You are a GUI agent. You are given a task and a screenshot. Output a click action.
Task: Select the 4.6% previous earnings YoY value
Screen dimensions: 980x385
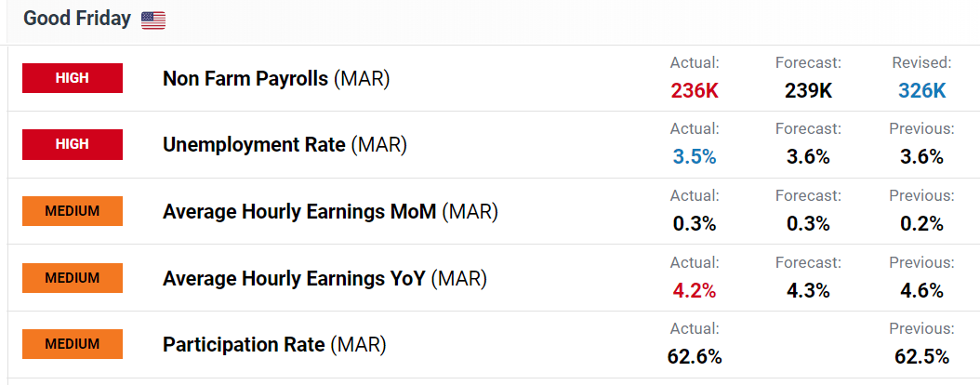(x=921, y=291)
